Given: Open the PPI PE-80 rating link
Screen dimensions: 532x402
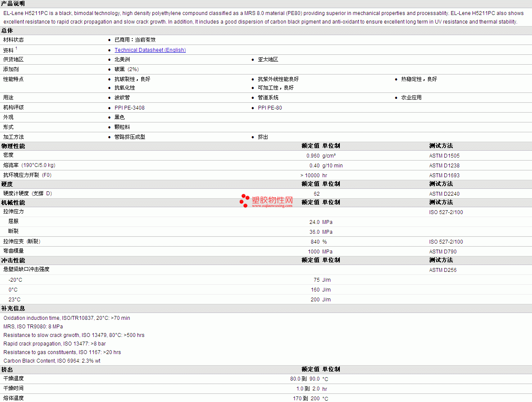Looking at the screenshot, I should (270, 108).
